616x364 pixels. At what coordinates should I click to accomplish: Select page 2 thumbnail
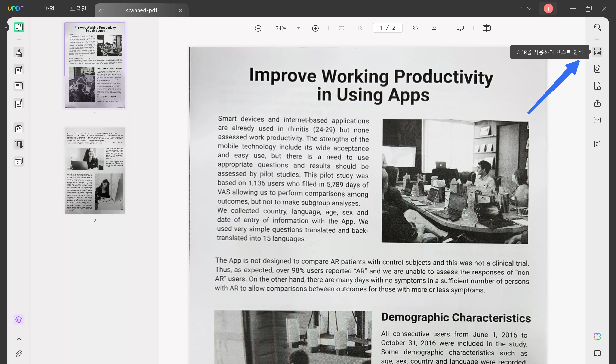pyautogui.click(x=95, y=170)
